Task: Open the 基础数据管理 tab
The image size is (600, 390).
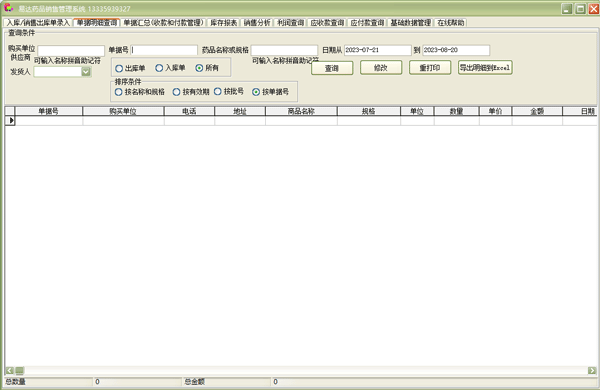Action: (411, 23)
